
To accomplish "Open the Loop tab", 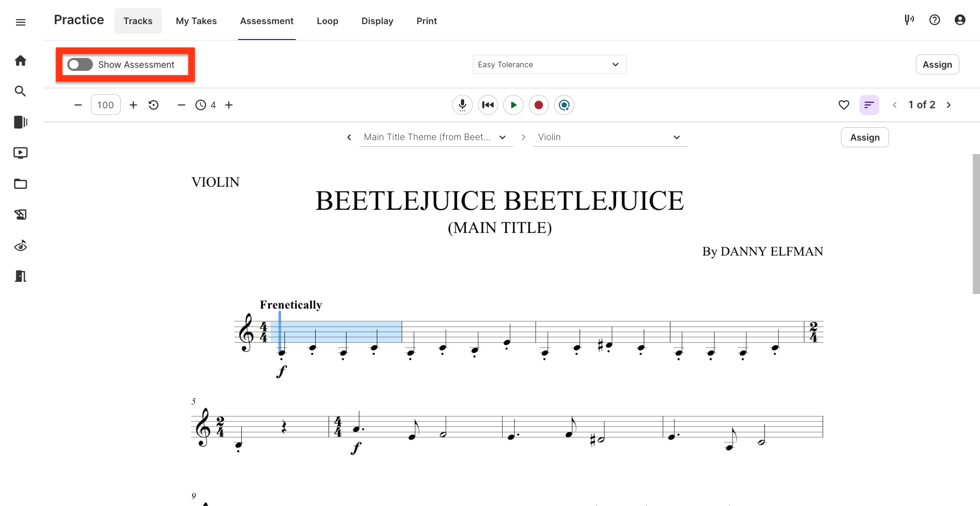I will (328, 21).
